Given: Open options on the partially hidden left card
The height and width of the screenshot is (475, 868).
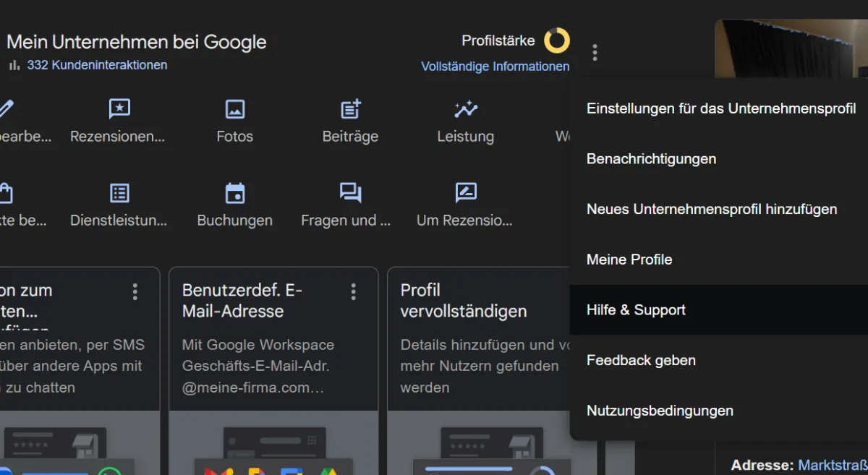Looking at the screenshot, I should click(135, 291).
